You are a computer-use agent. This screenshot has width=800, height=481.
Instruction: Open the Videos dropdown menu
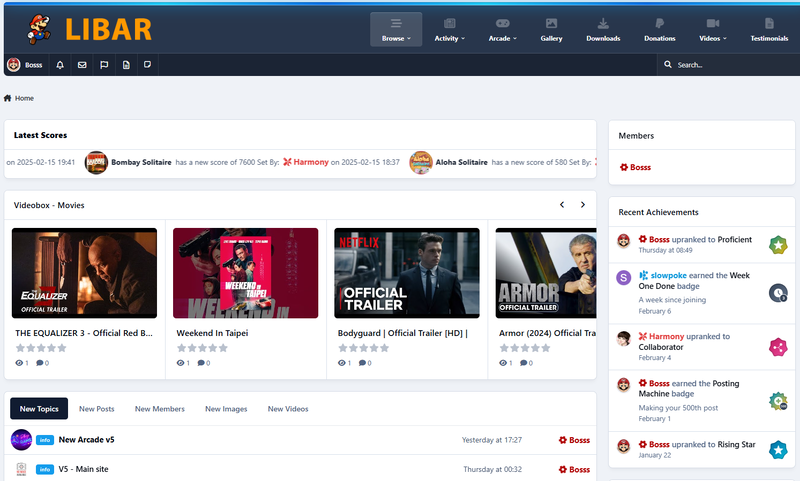[712, 29]
